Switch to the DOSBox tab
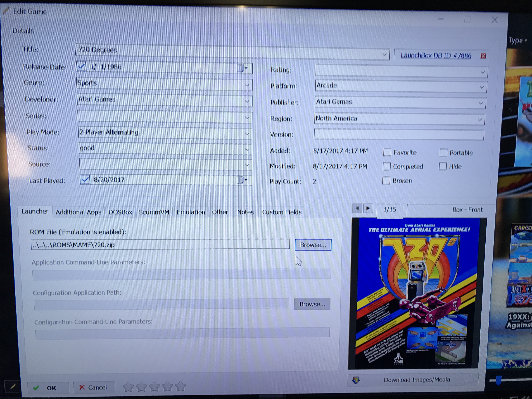This screenshot has height=399, width=532. (120, 212)
